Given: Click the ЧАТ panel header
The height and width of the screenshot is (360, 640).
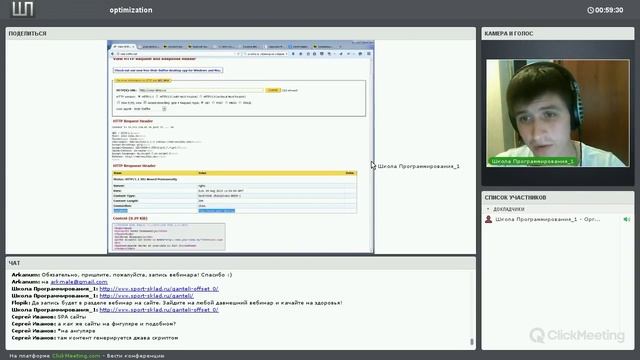Looking at the screenshot, I should point(241,263).
